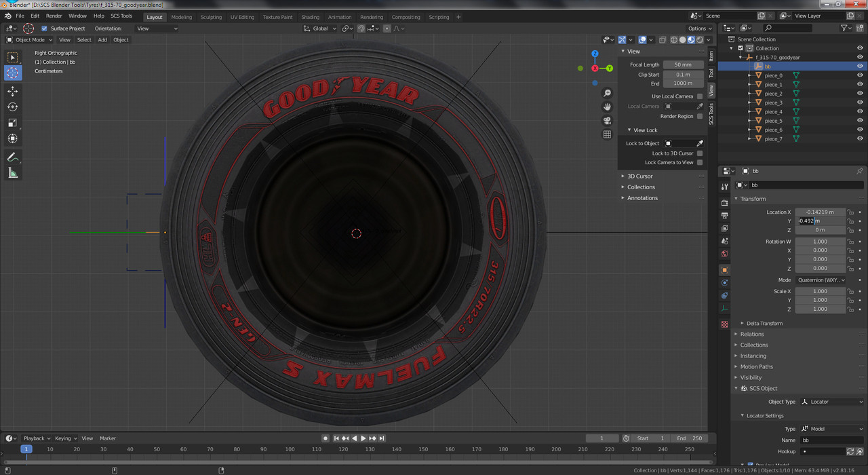
Task: Open the Render menu
Action: click(54, 16)
